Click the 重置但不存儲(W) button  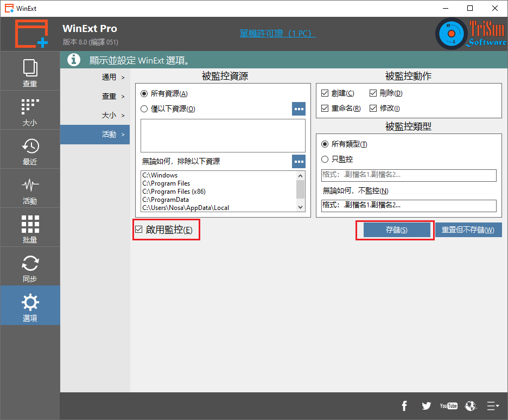coord(468,230)
